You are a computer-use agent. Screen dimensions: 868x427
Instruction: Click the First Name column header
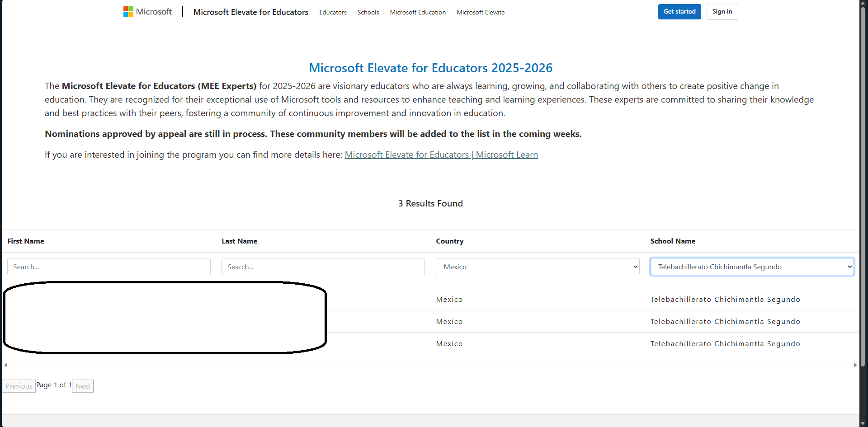(x=26, y=241)
